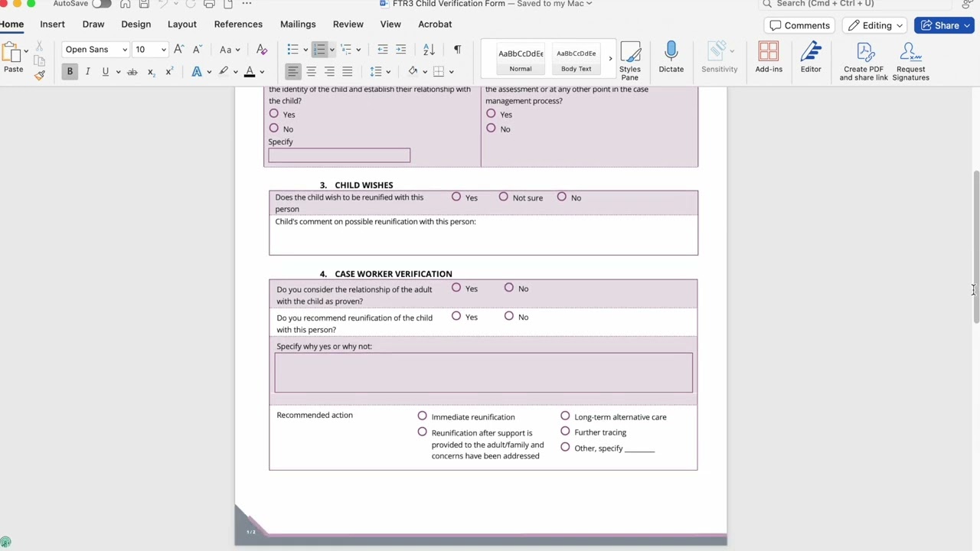This screenshot has width=980, height=551.
Task: Expand the Paste options arrow
Action: click(x=25, y=51)
